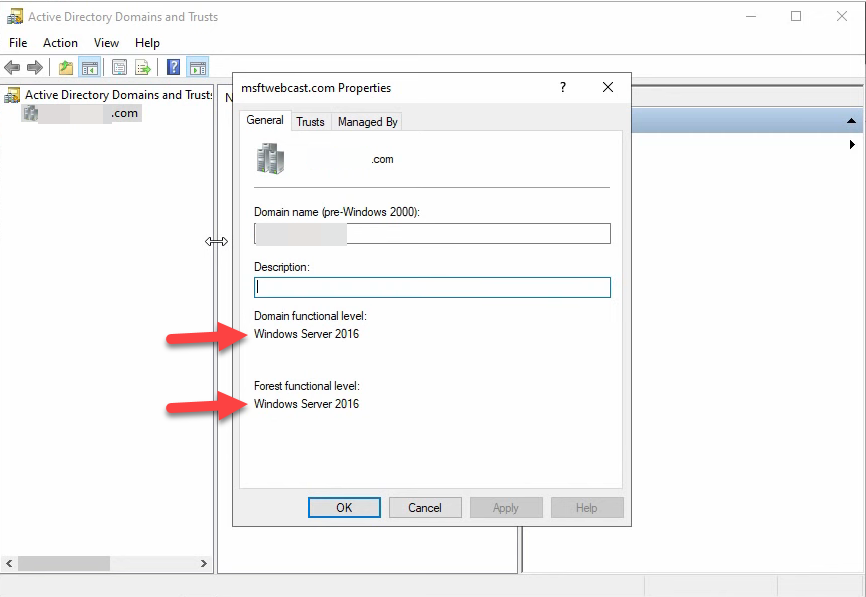Image resolution: width=866 pixels, height=597 pixels.
Task: Open the toolbar Properties icon
Action: pos(119,68)
